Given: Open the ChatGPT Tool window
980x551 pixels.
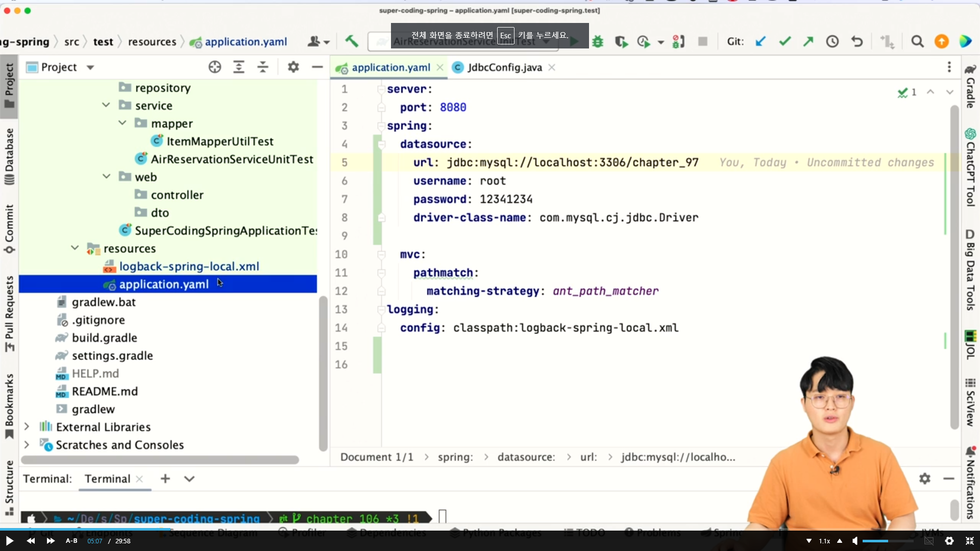Looking at the screenshot, I should (970, 167).
